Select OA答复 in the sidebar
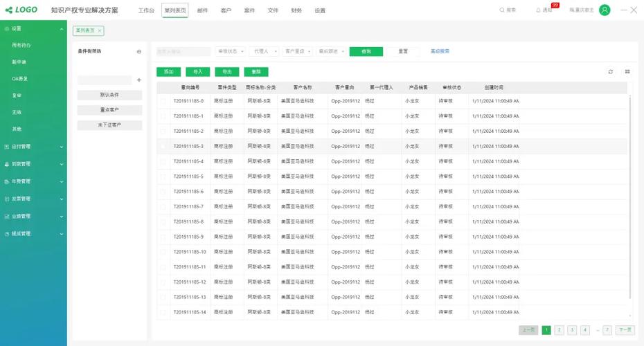Screen dimensions: 644x346 [19, 79]
